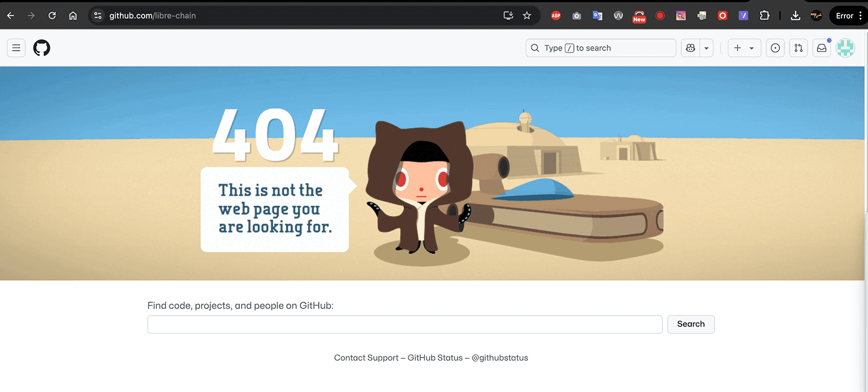Open the Google Translate extension
The width and height of the screenshot is (868, 392).
597,16
